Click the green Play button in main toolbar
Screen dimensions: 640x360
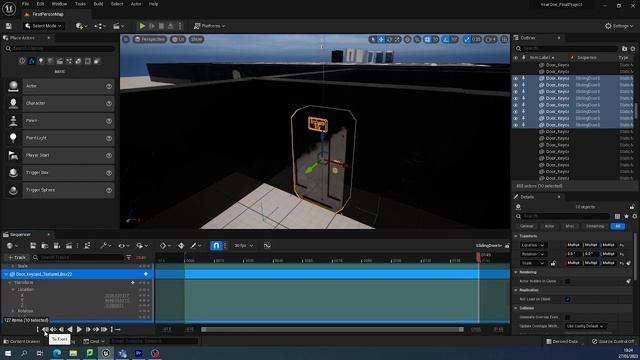pos(142,26)
